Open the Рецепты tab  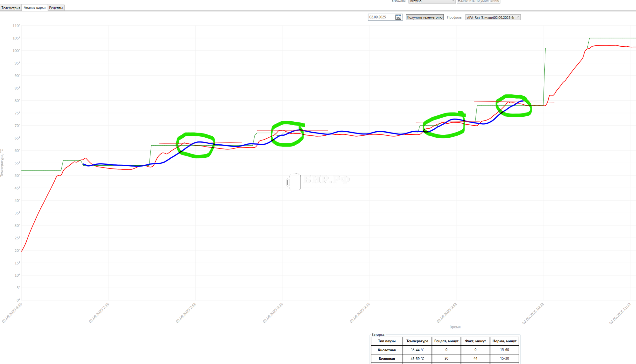click(56, 8)
